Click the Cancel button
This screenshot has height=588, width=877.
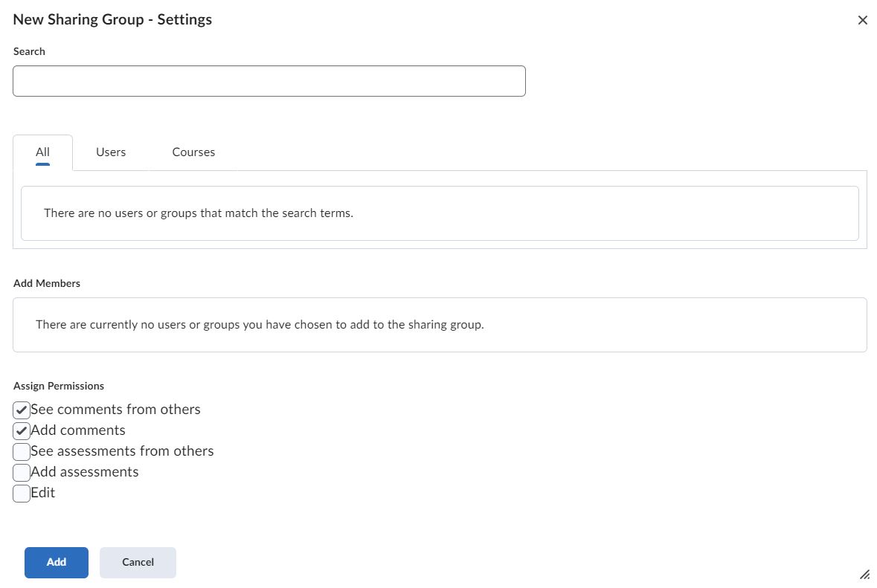pos(138,563)
